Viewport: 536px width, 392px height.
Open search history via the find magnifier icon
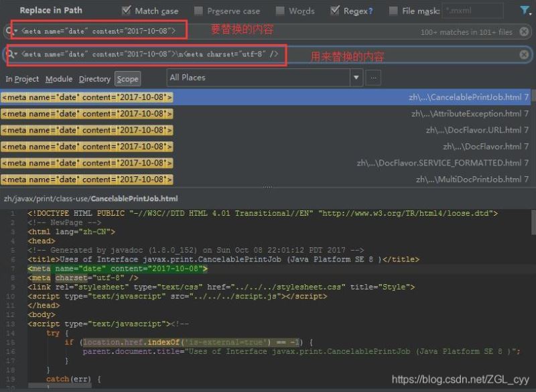click(x=10, y=31)
